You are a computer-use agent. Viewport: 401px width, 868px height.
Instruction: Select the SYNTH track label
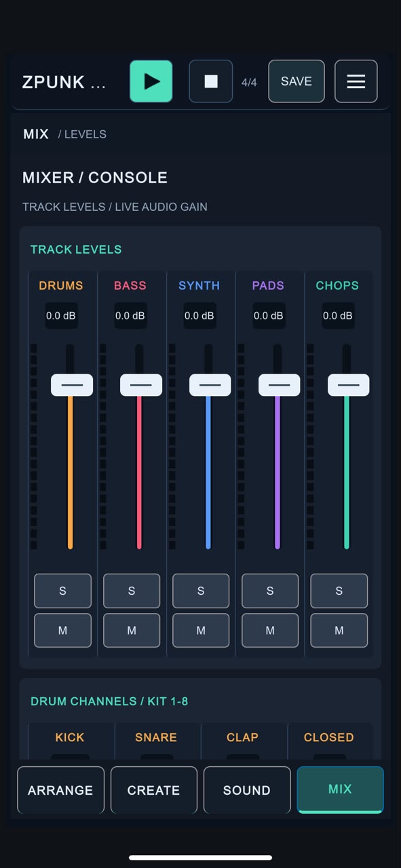tap(199, 285)
